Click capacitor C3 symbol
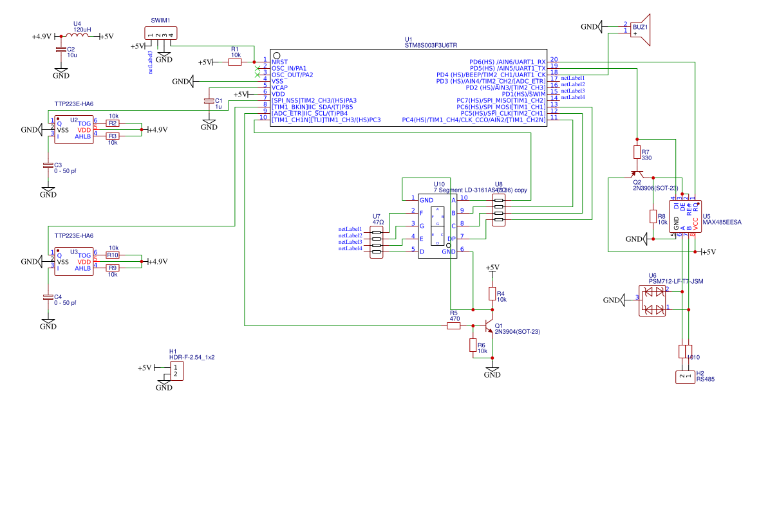The image size is (759, 532). click(x=48, y=165)
